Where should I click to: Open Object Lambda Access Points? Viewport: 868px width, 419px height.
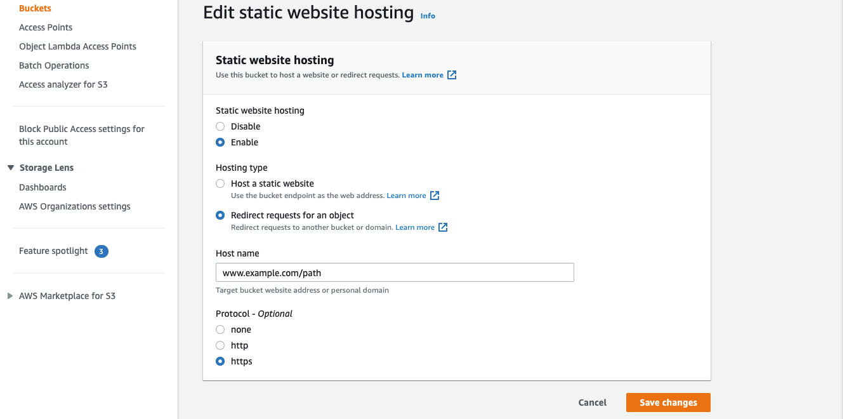pyautogui.click(x=77, y=46)
